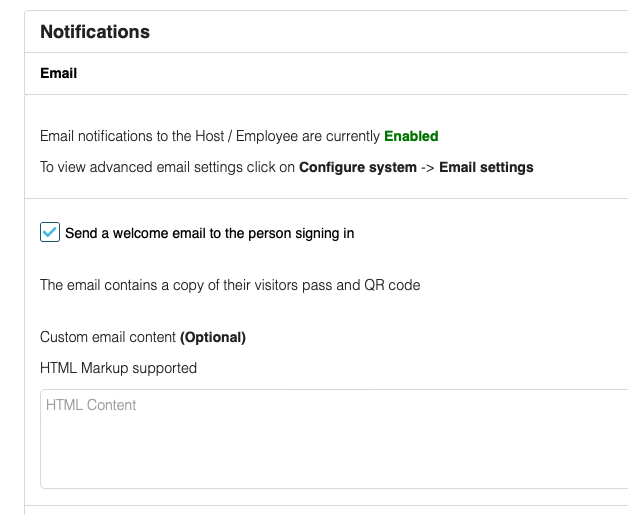628x515 pixels.
Task: Click the 'HTML Content' placeholder text
Action: pos(91,405)
